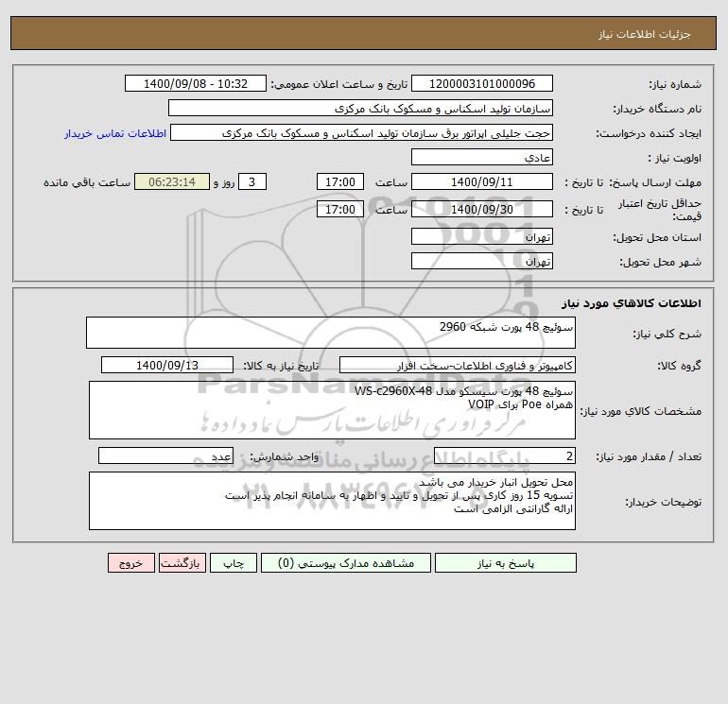This screenshot has width=728, height=704.
Task: Click the response deadline time 17:00 field
Action: pyautogui.click(x=340, y=182)
